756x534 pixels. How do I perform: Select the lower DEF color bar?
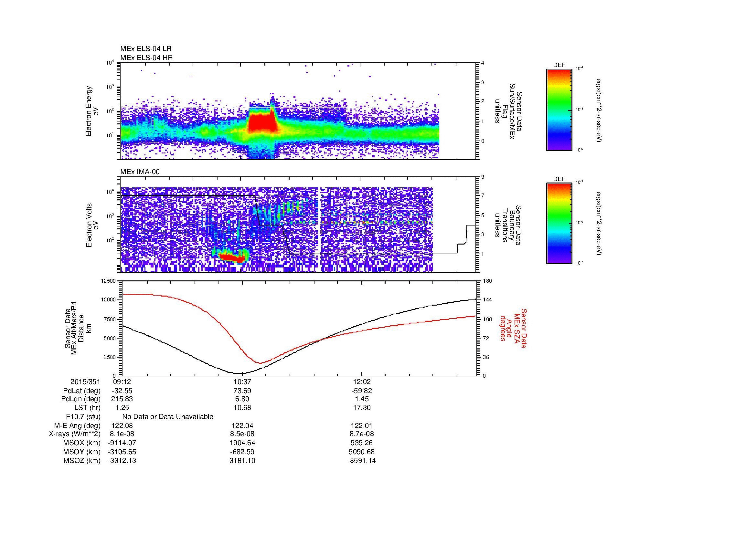559,224
